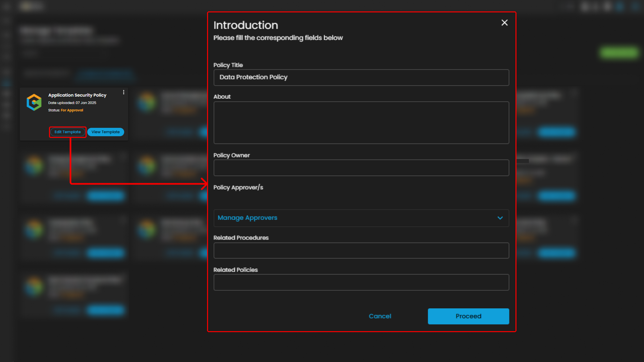644x362 pixels.
Task: Expand the Manage Approvers dropdown
Action: (x=361, y=218)
